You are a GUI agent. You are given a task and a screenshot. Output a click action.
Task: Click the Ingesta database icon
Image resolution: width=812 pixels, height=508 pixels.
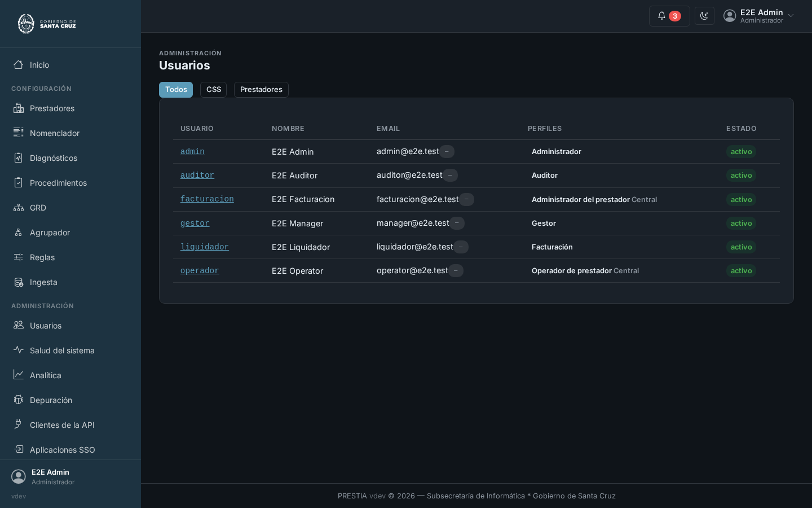pos(19,282)
